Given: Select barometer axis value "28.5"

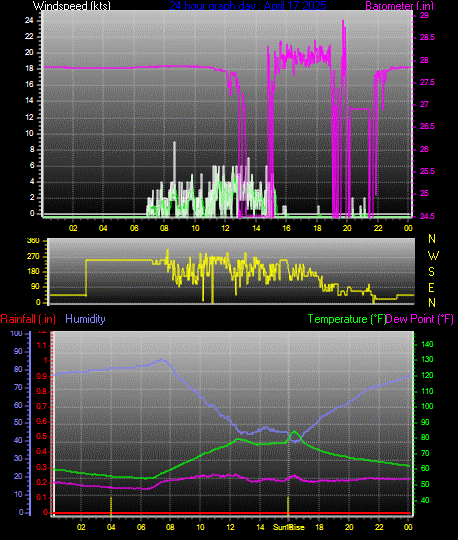Looking at the screenshot, I should pyautogui.click(x=427, y=38).
